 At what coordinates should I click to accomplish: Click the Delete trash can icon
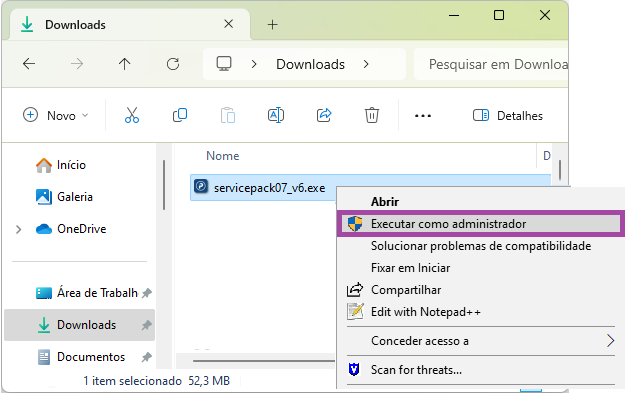click(x=371, y=115)
